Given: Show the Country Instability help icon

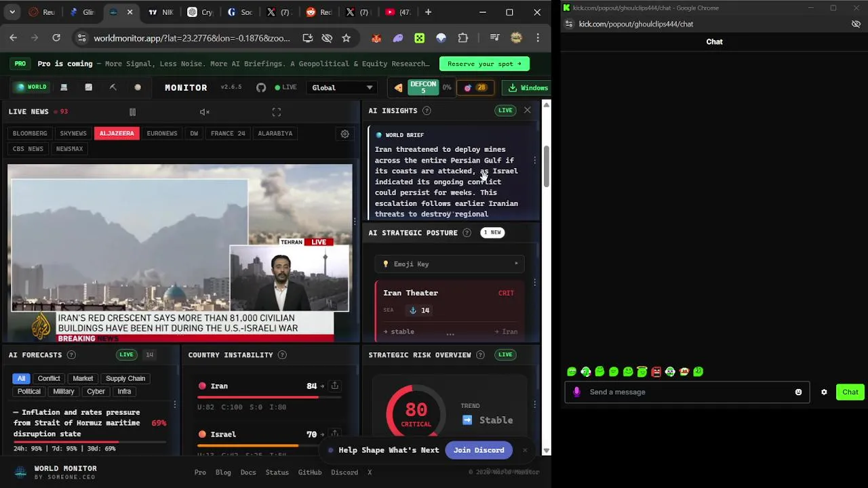Looking at the screenshot, I should pos(282,354).
